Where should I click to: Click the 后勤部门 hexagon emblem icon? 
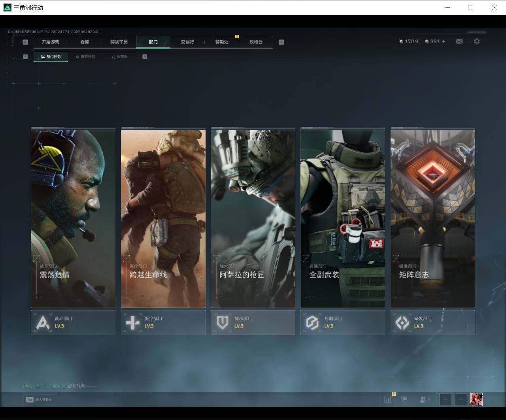[312, 322]
